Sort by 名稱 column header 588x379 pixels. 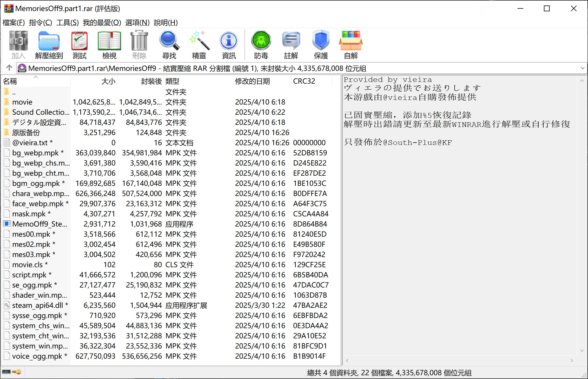pyautogui.click(x=36, y=81)
